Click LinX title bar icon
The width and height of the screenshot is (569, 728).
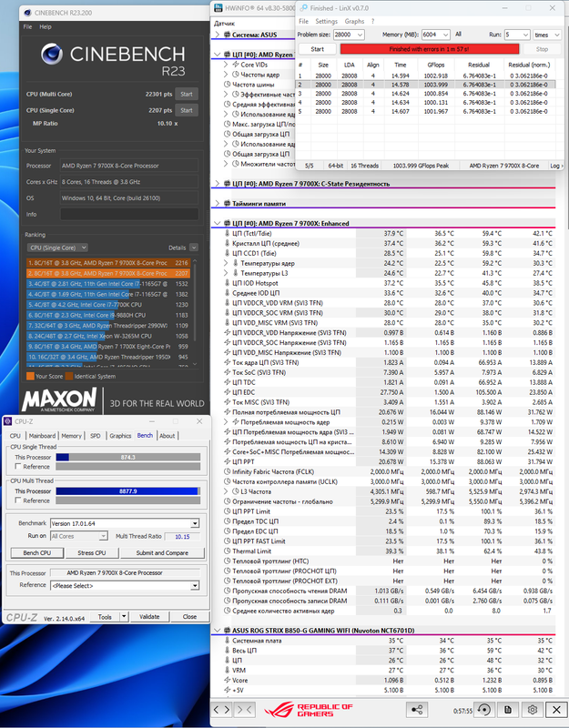[x=304, y=8]
